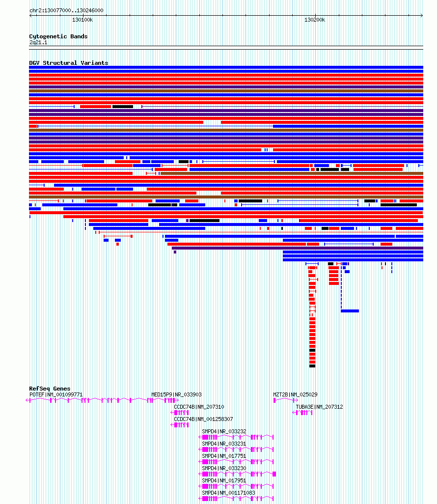Click the SMPD4|NM_017751 label
437x504 pixels.
(x=224, y=456)
